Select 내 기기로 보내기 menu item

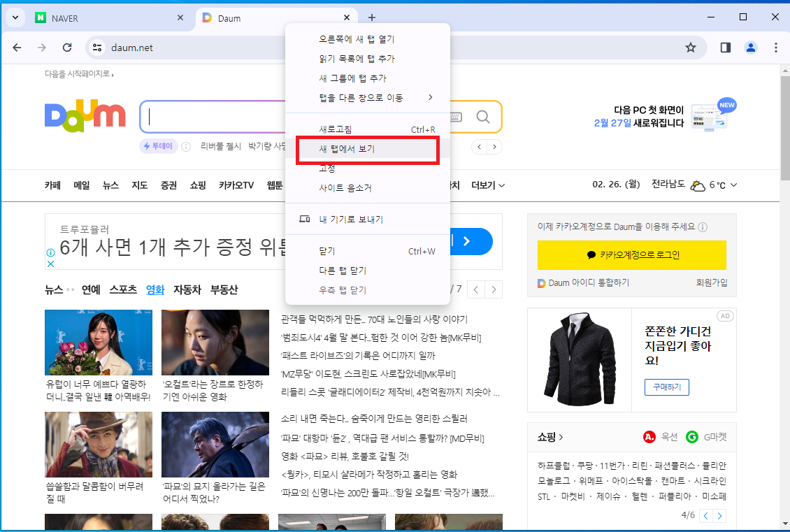367,219
